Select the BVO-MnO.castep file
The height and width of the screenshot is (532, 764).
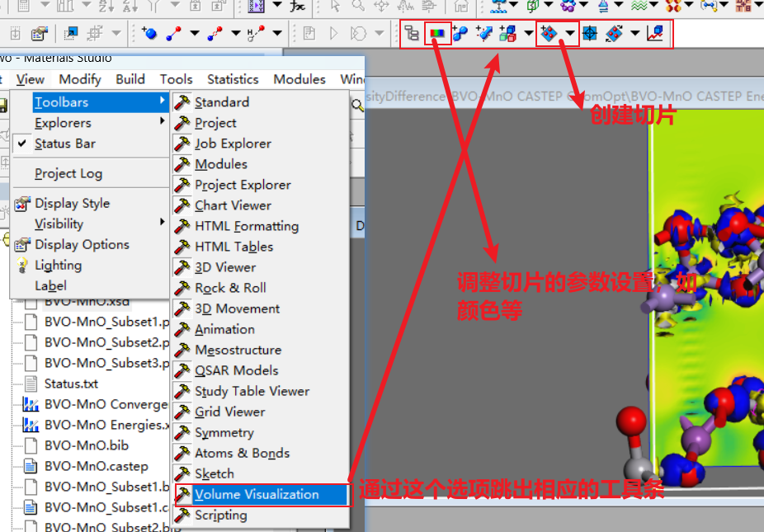(97, 466)
